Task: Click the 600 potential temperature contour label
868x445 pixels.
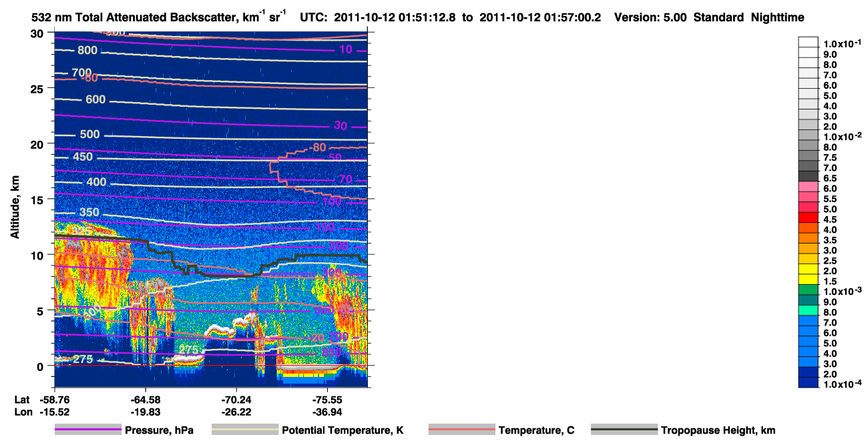Action: click(96, 99)
